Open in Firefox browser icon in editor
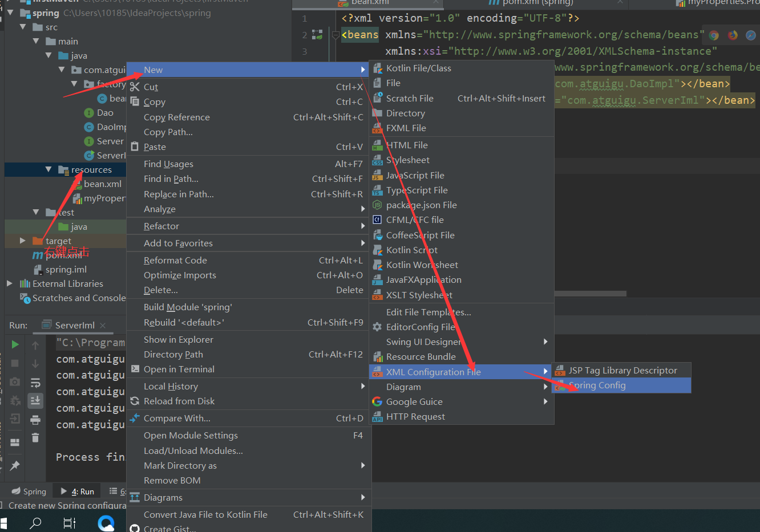Image resolution: width=760 pixels, height=532 pixels. coord(733,35)
